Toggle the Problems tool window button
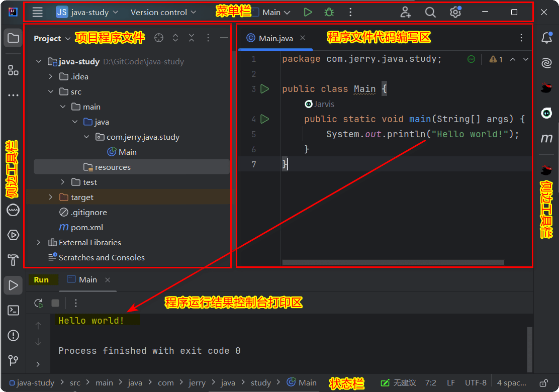The height and width of the screenshot is (392, 559). [x=13, y=335]
